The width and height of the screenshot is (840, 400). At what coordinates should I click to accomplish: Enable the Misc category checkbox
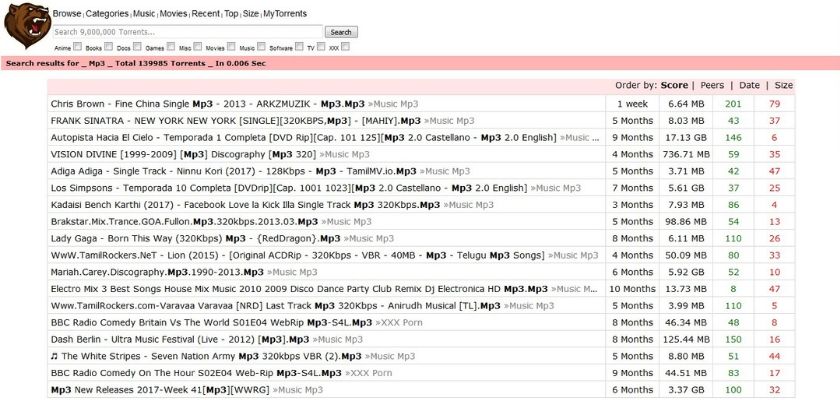click(198, 47)
